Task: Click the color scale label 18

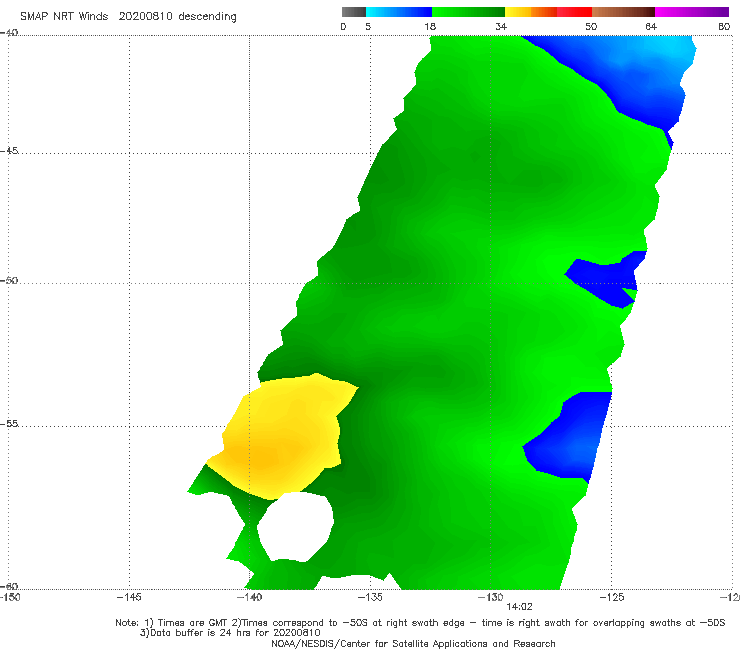Action: pyautogui.click(x=430, y=27)
